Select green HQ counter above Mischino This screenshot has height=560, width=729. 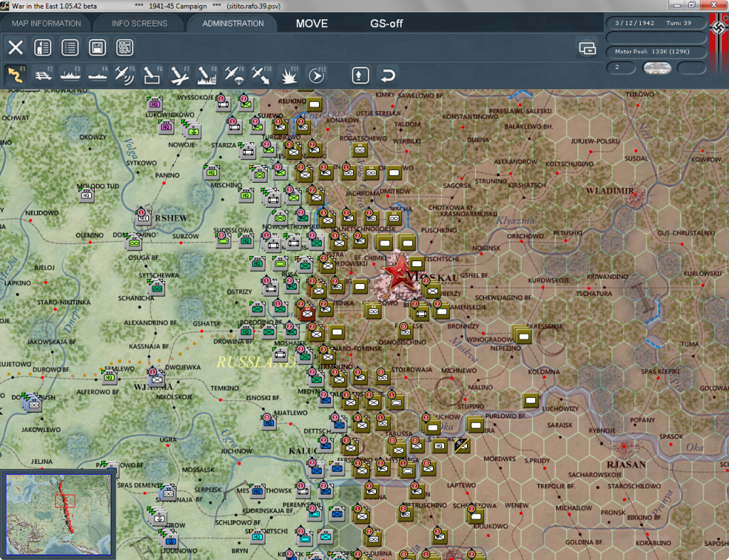point(211,172)
